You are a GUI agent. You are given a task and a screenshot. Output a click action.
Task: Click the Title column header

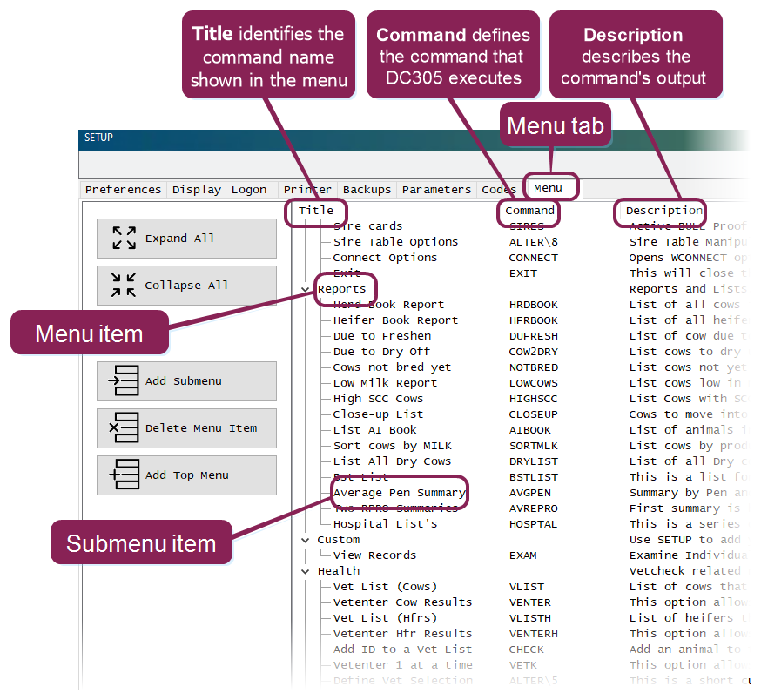pyautogui.click(x=316, y=211)
